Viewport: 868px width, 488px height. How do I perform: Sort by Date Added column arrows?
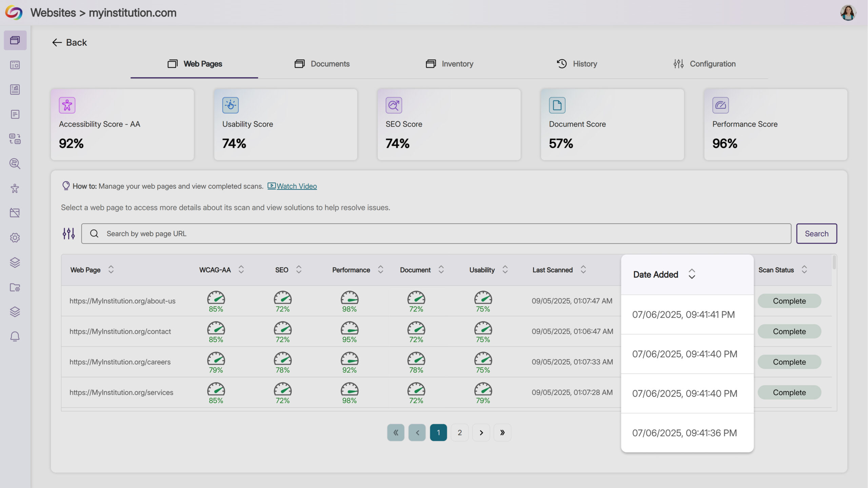point(692,274)
